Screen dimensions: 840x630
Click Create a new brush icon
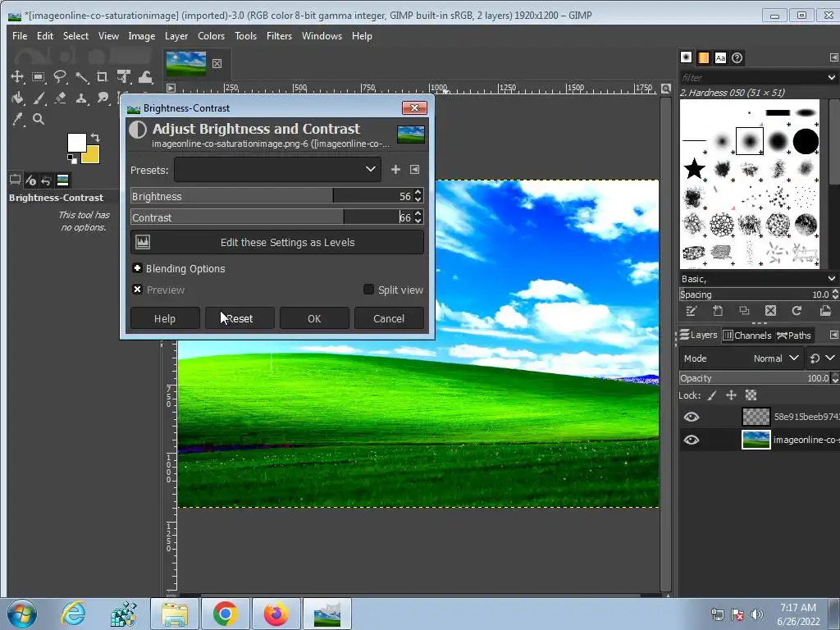tap(718, 311)
